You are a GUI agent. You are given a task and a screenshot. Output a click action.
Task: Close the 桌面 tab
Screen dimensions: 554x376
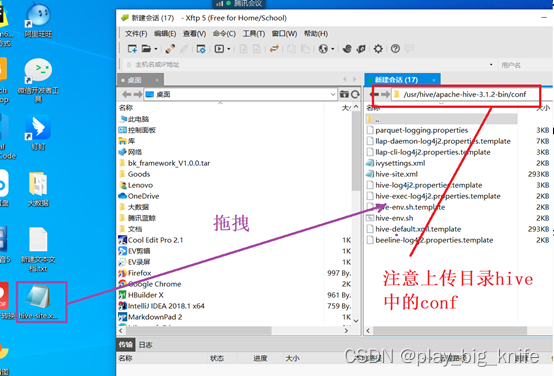(157, 80)
